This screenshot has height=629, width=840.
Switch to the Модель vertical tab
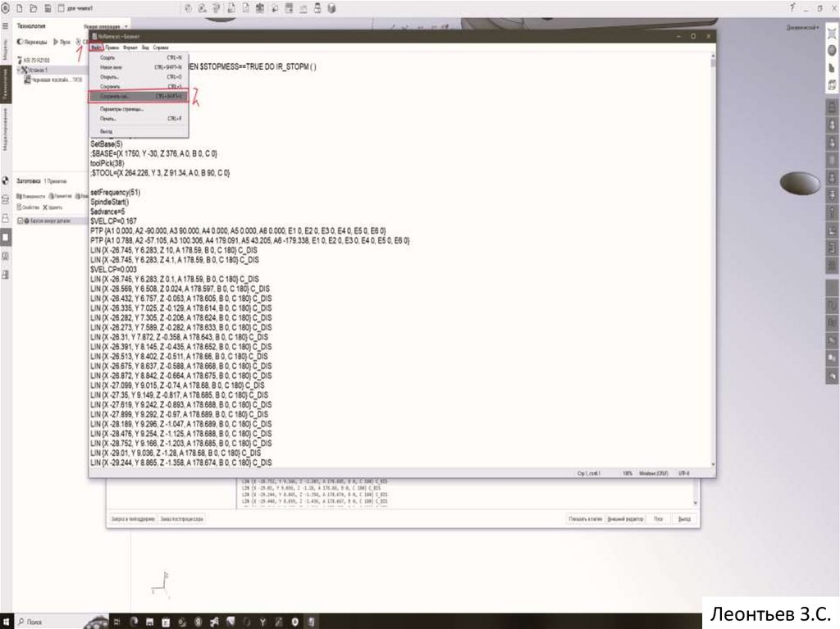(x=6, y=50)
